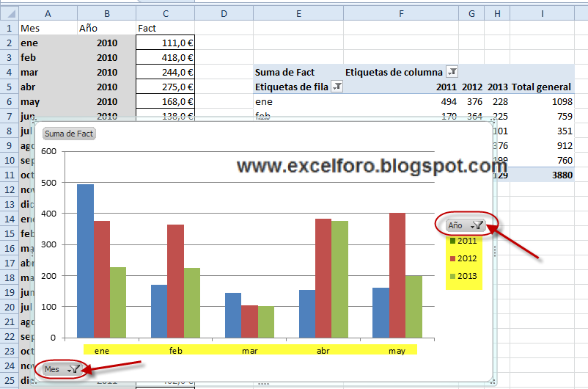Image resolution: width=588 pixels, height=389 pixels.
Task: Select the green 2013 bar for abr
Action: coord(339,280)
